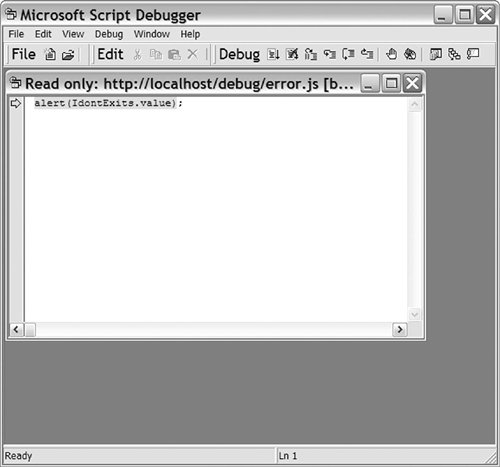Click the Step Out icon
The height and width of the screenshot is (467, 500).
367,54
